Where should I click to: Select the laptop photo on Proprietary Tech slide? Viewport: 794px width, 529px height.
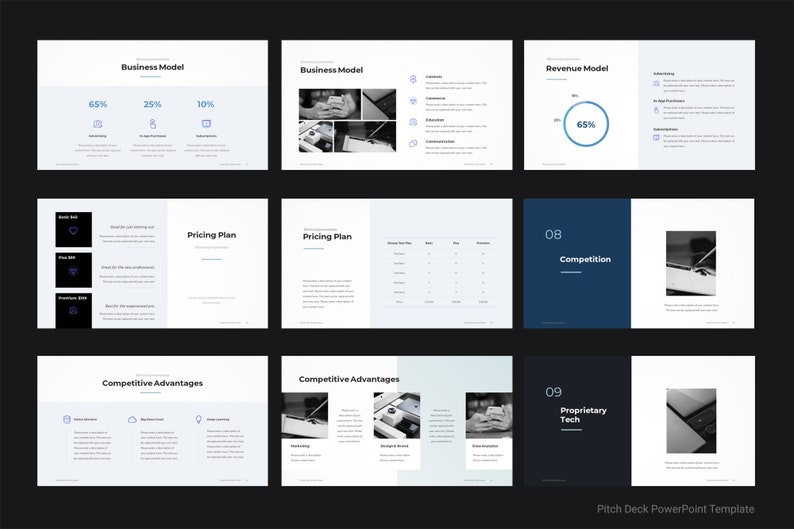pyautogui.click(x=691, y=421)
